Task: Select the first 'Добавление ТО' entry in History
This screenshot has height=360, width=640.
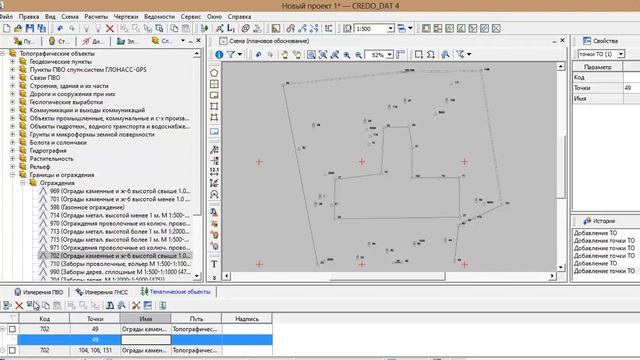Action: coord(596,233)
